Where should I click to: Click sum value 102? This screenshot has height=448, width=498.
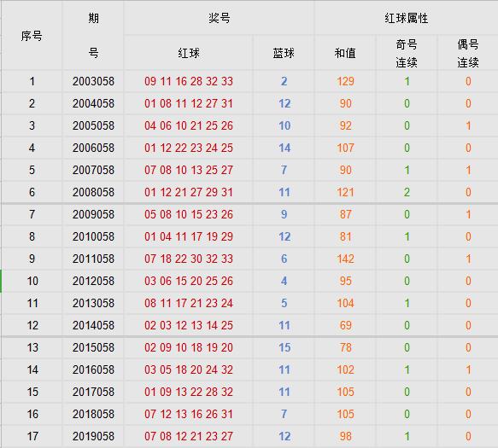[x=345, y=369]
